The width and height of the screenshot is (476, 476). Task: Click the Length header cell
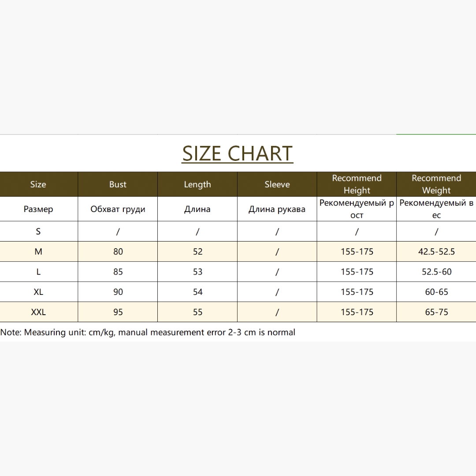(197, 184)
